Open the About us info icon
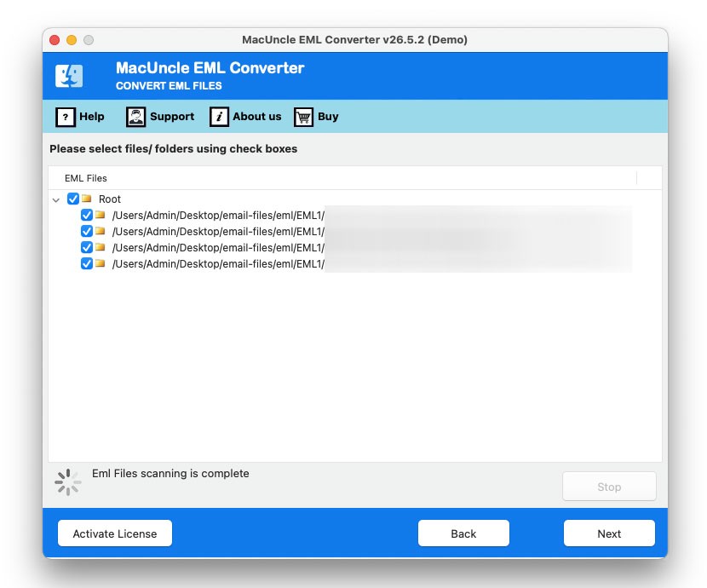Screen dimensions: 707x588 point(219,118)
